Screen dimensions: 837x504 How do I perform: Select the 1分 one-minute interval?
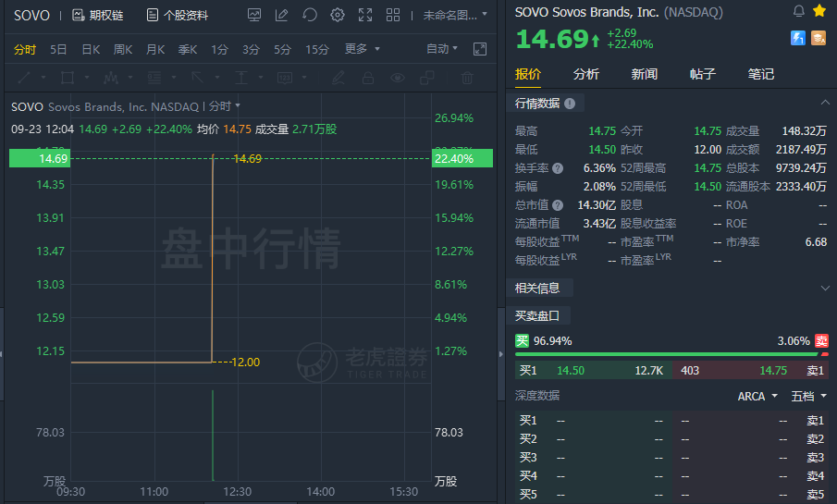pyautogui.click(x=219, y=49)
